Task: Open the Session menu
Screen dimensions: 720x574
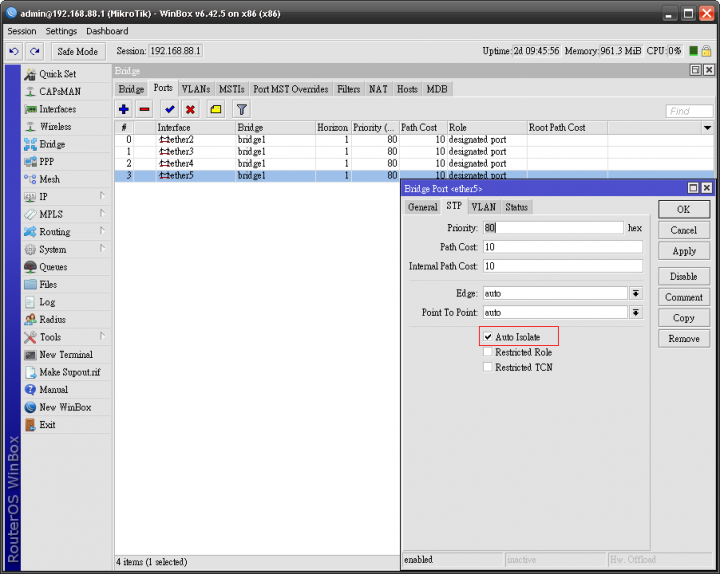Action: click(x=22, y=31)
